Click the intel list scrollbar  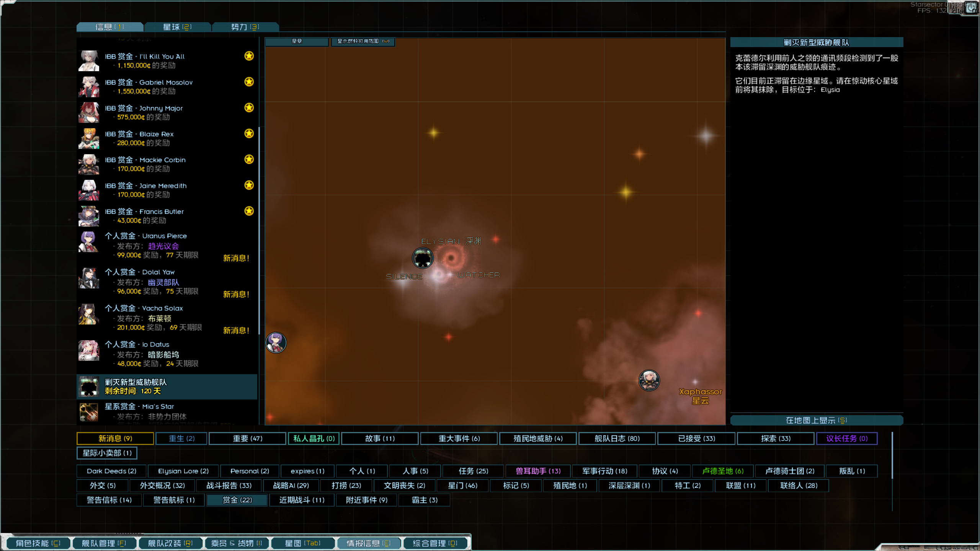pyautogui.click(x=259, y=230)
